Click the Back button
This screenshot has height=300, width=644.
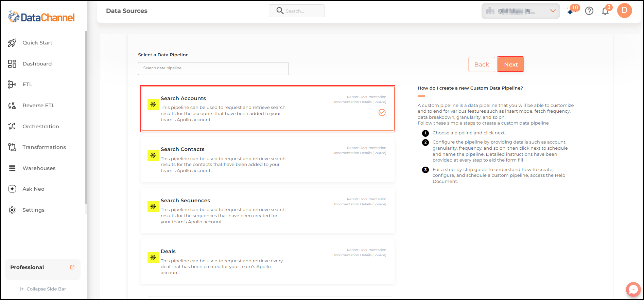pos(482,64)
